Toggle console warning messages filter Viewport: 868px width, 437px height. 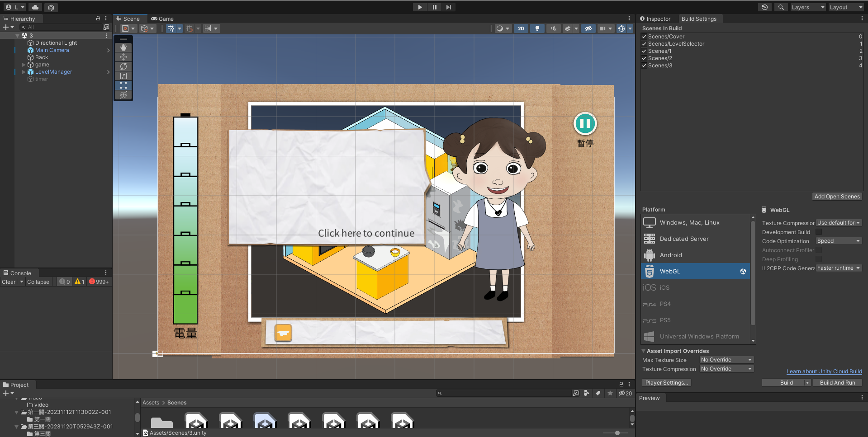coord(80,282)
